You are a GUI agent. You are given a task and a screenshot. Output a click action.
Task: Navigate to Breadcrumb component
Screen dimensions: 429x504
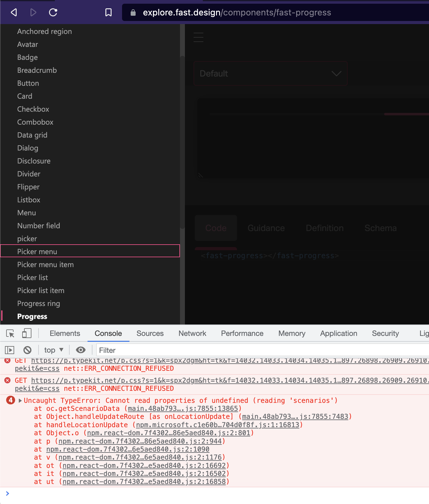(37, 70)
